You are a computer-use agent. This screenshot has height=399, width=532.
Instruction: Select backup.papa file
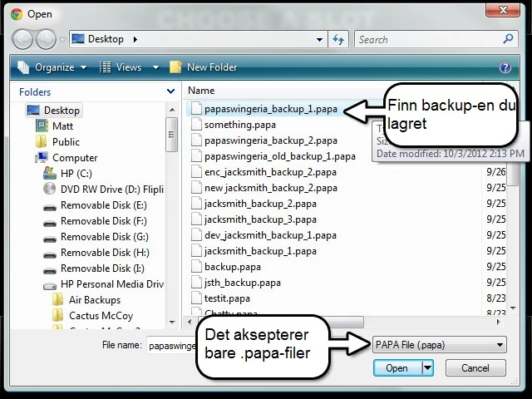[x=225, y=267]
